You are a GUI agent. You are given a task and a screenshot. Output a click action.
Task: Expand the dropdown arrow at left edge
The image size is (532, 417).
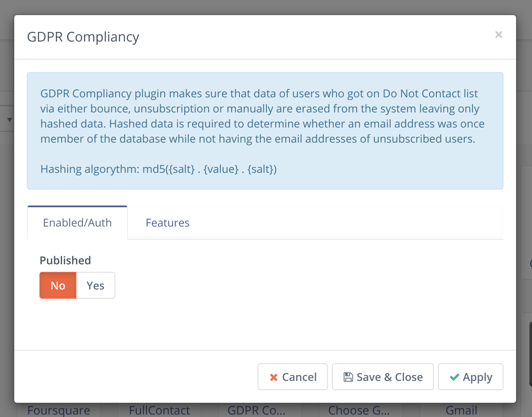coord(9,120)
